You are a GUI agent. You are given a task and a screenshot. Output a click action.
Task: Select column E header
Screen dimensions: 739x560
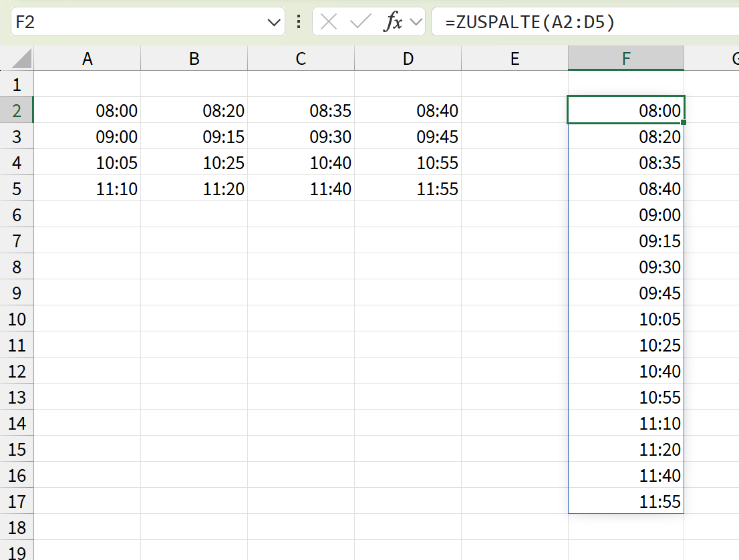click(514, 59)
